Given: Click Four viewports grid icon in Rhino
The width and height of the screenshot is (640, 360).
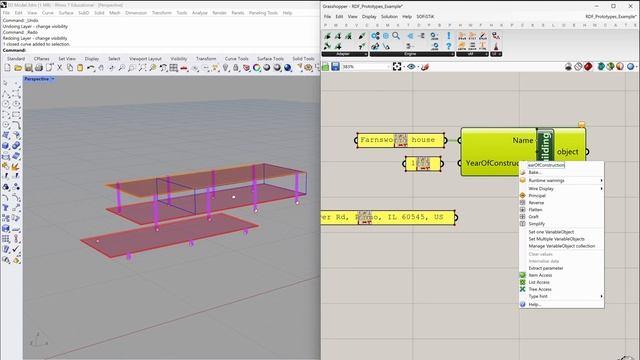Looking at the screenshot, I should (x=173, y=68).
